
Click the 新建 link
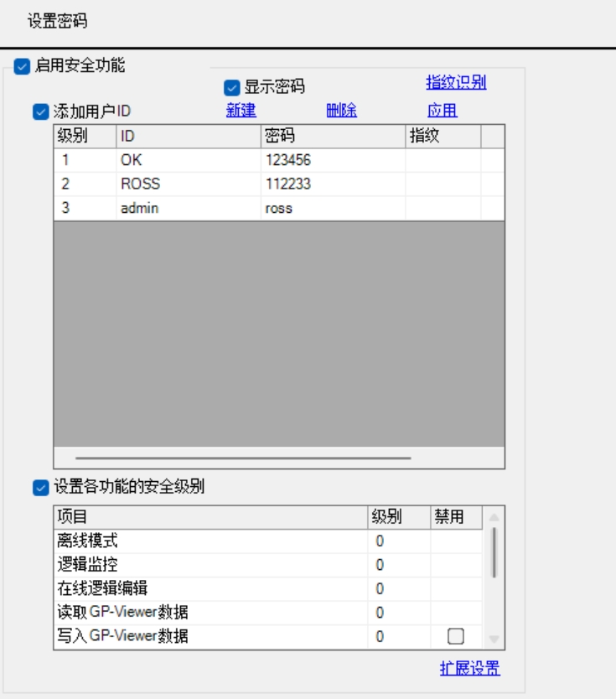pyautogui.click(x=241, y=111)
